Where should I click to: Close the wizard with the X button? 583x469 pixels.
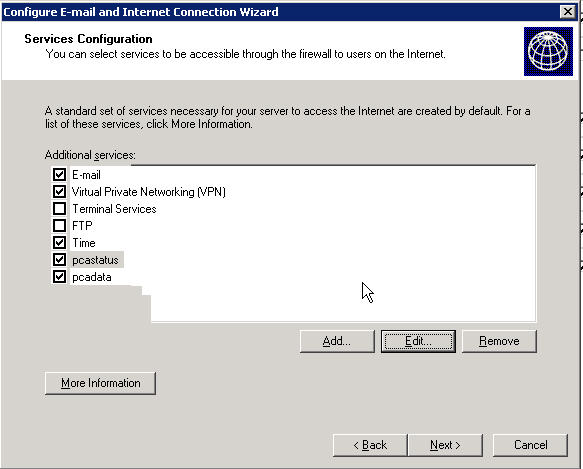567,12
